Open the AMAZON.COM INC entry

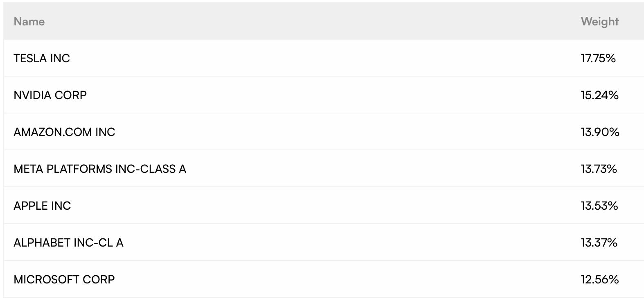coord(65,132)
